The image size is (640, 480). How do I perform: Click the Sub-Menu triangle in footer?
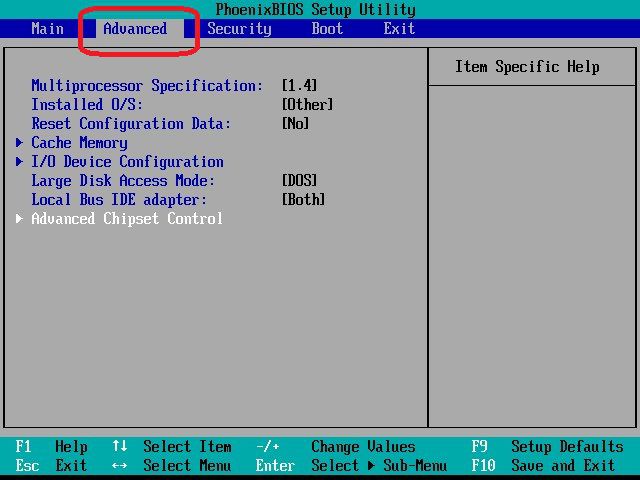[x=371, y=465]
